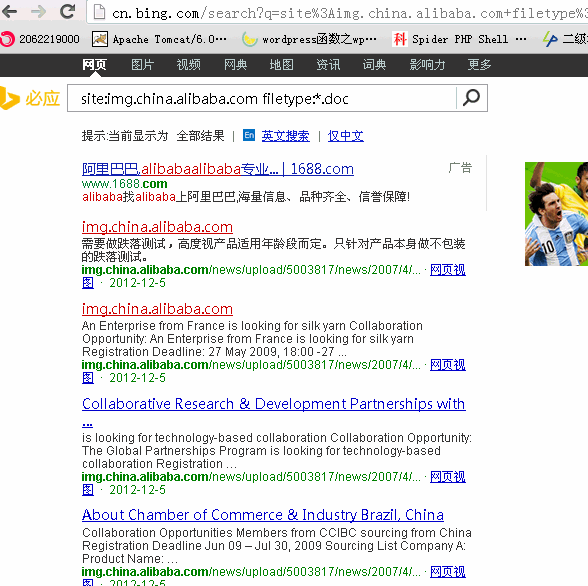Open About Chamber of Commerce result
This screenshot has width=588, height=586.
click(x=262, y=515)
